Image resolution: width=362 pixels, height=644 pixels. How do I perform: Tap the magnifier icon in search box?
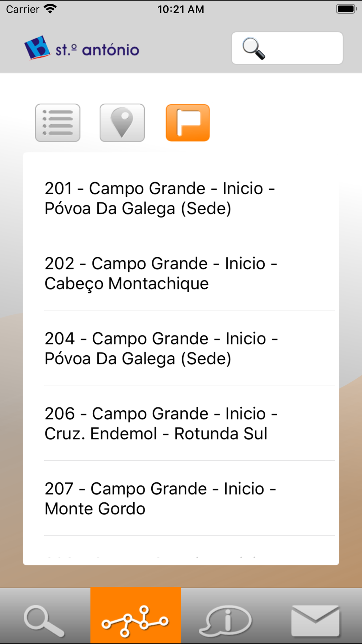click(x=253, y=48)
